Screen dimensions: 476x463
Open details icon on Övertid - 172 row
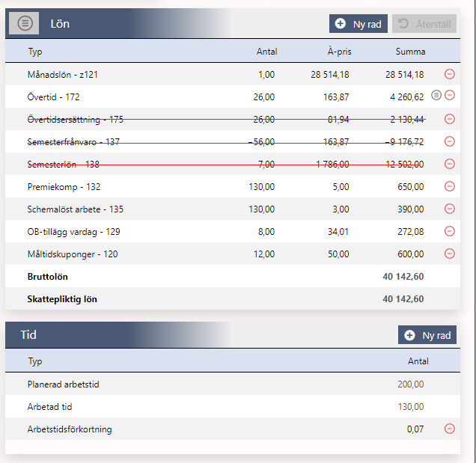click(436, 95)
